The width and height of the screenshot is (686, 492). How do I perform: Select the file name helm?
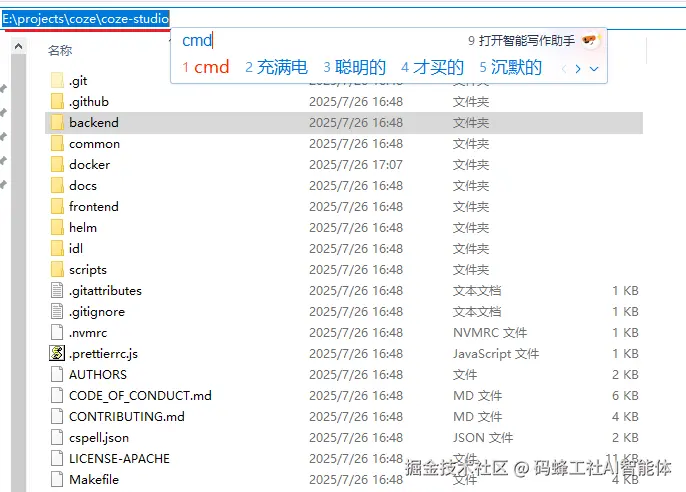[83, 227]
